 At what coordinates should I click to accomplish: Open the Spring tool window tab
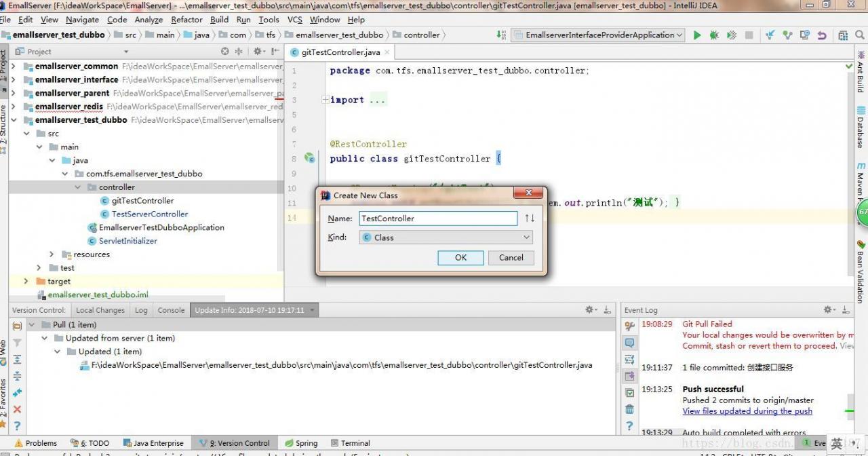(x=301, y=443)
